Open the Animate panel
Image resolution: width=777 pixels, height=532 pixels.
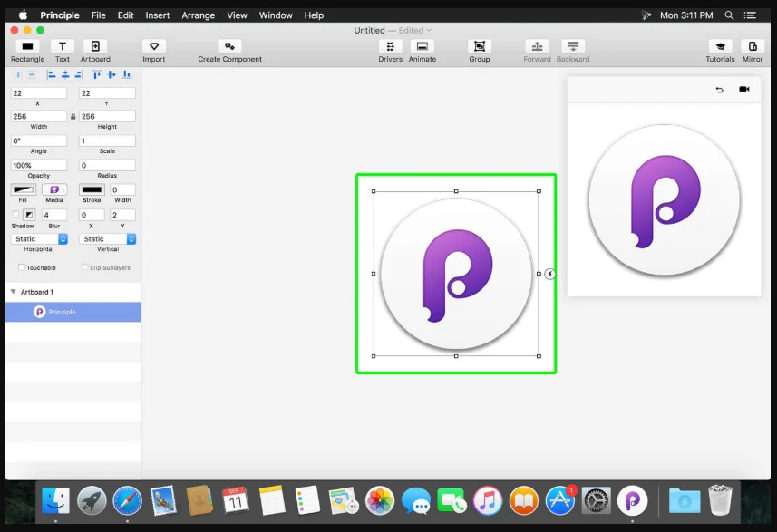[422, 46]
